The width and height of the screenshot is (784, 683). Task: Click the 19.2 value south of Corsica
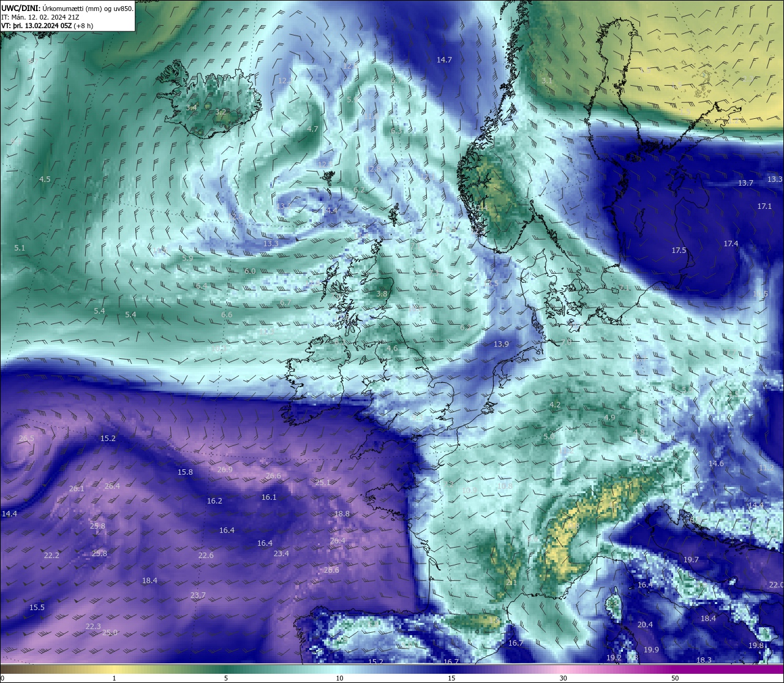point(614,658)
